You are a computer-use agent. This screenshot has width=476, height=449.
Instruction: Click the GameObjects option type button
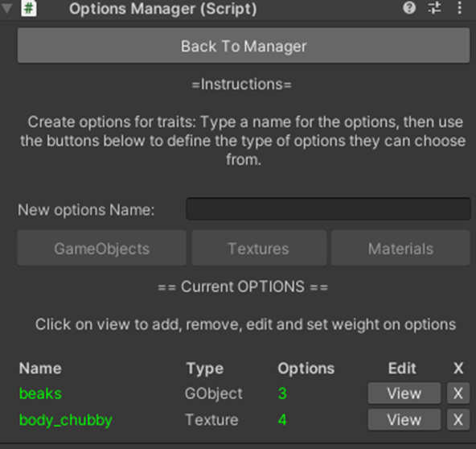101,248
